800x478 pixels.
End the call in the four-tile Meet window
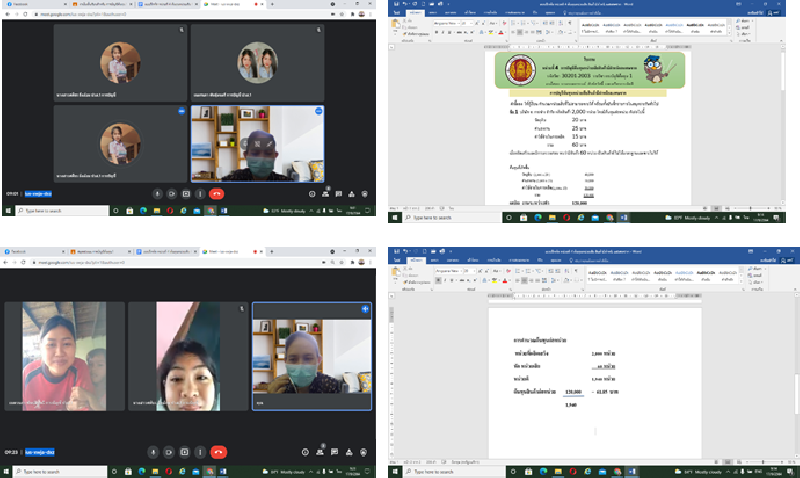(x=217, y=193)
